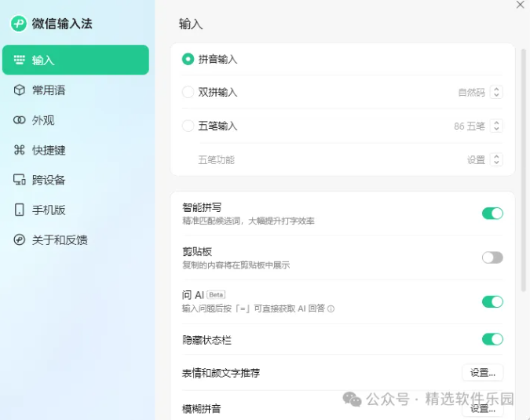This screenshot has height=420, width=530.
Task: Open the 自然码 double-pinyin scheme dropdown
Action: (495, 92)
